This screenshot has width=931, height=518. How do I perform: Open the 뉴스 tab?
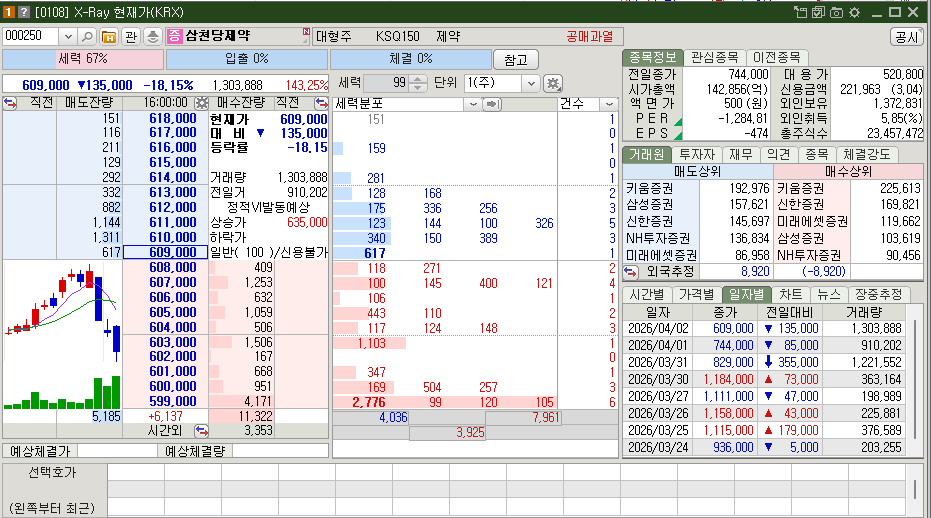(x=828, y=295)
